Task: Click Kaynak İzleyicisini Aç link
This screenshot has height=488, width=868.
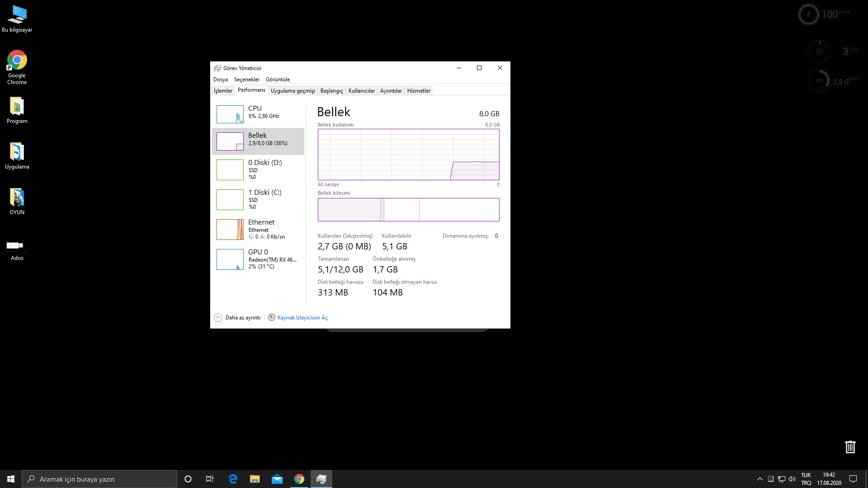Action: click(302, 318)
